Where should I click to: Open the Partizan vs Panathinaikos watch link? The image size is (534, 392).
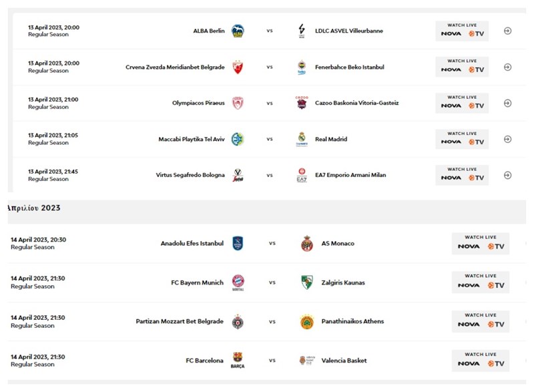point(481,321)
